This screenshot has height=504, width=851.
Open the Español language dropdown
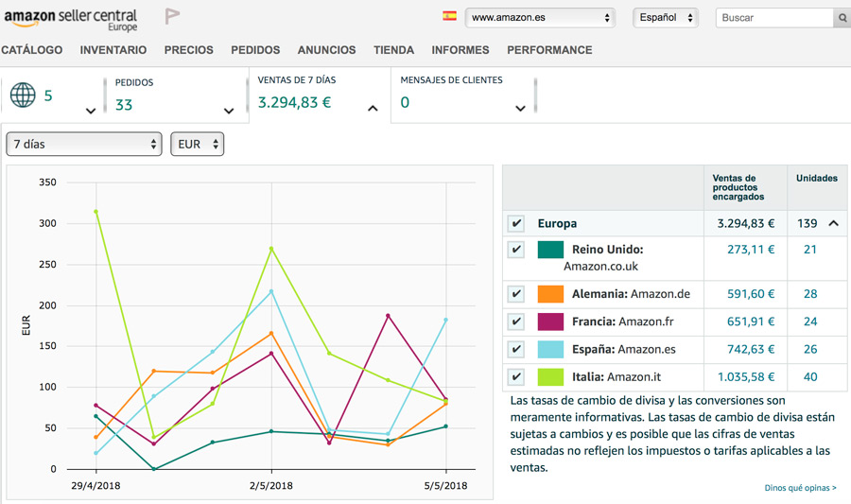tap(666, 18)
